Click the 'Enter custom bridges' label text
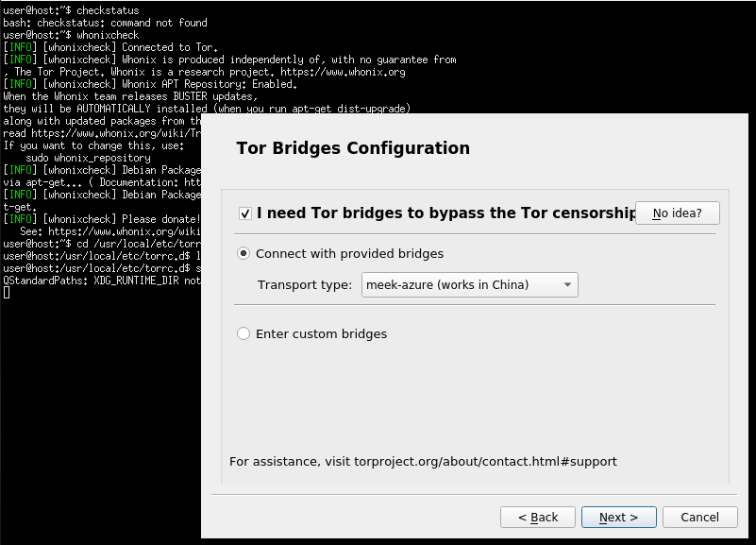The height and width of the screenshot is (545, 756). [321, 333]
